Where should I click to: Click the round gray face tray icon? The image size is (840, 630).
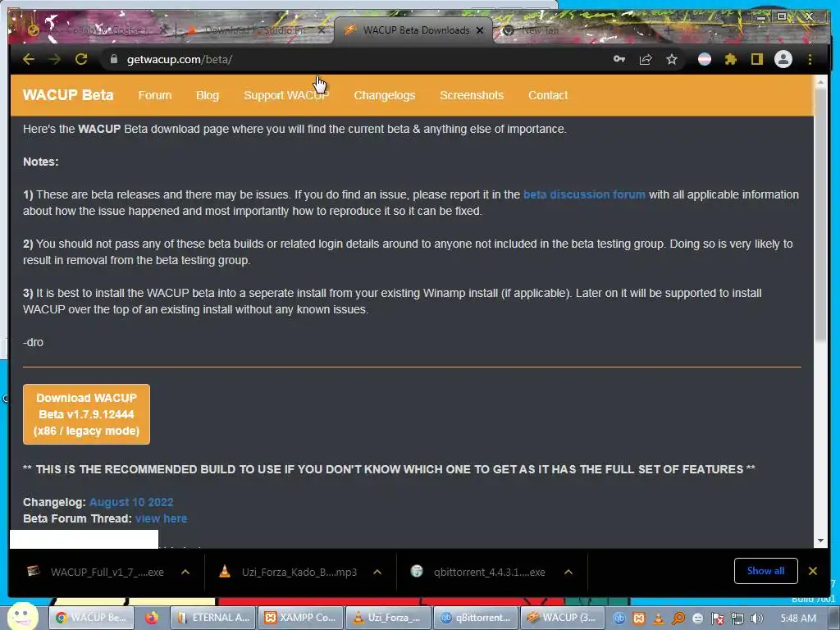(698, 619)
